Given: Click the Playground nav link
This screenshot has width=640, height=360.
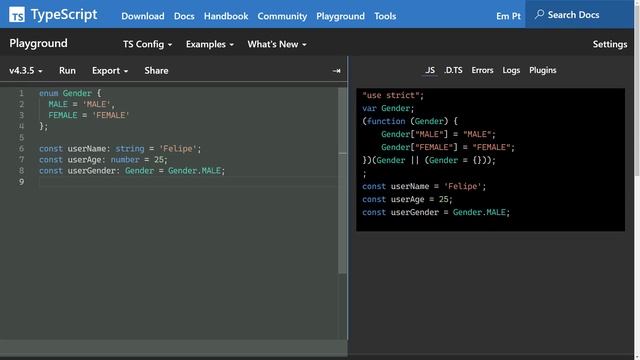Looking at the screenshot, I should point(340,16).
